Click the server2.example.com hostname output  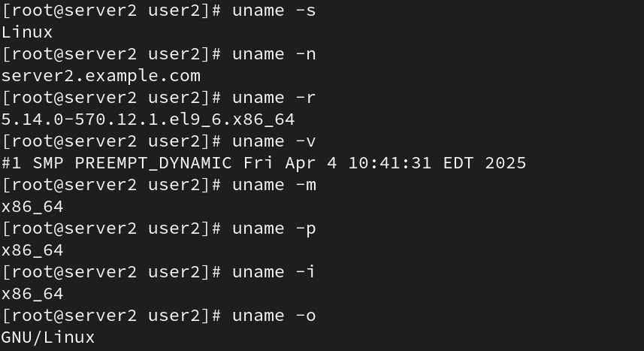point(101,76)
